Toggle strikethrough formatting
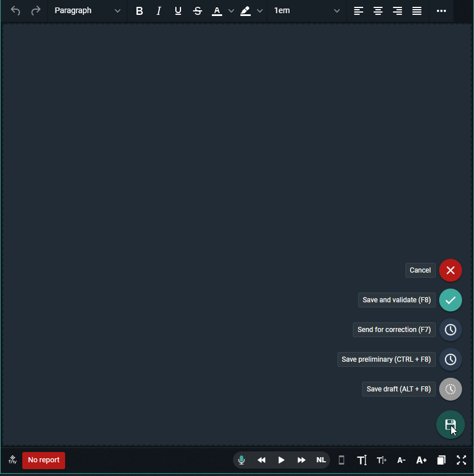474x476 pixels. (x=198, y=11)
